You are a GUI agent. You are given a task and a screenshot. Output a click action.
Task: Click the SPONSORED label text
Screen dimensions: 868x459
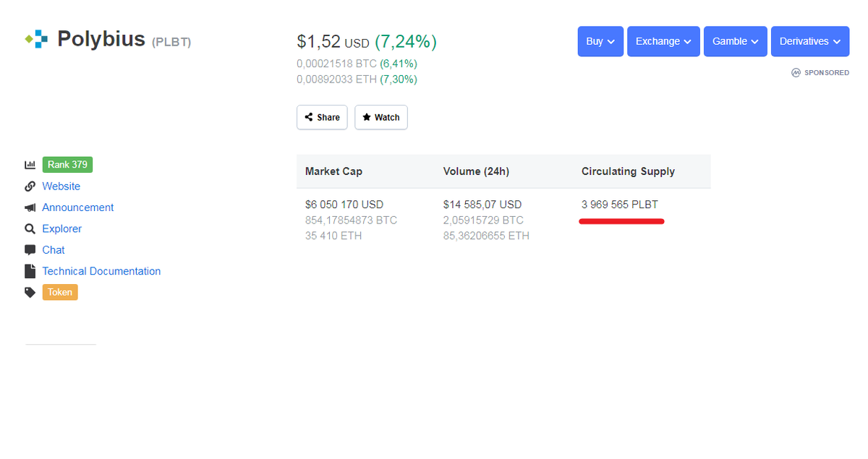(x=827, y=73)
